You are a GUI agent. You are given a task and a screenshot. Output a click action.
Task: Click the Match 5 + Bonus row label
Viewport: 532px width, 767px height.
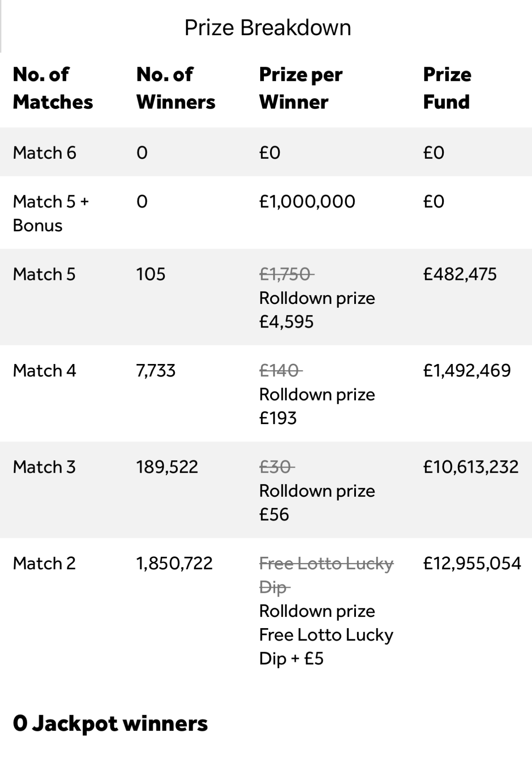click(x=51, y=213)
